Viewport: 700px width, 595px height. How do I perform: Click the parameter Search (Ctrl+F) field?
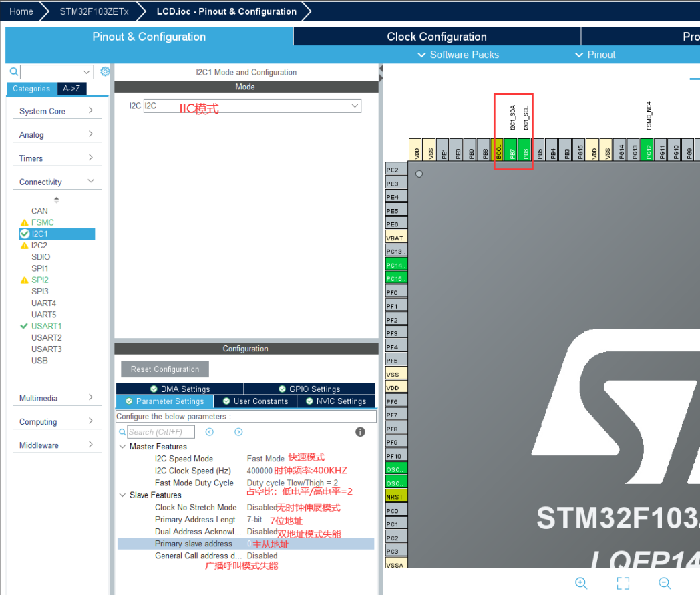point(161,432)
